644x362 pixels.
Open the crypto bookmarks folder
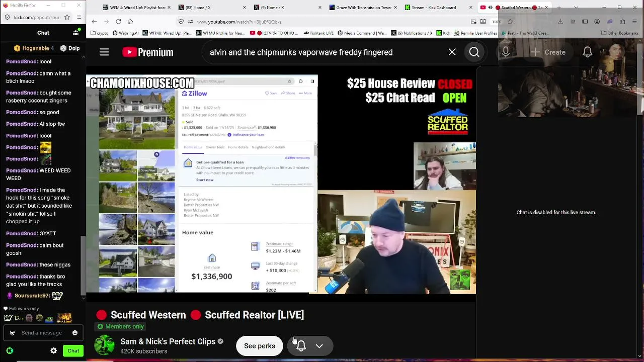tap(100, 33)
